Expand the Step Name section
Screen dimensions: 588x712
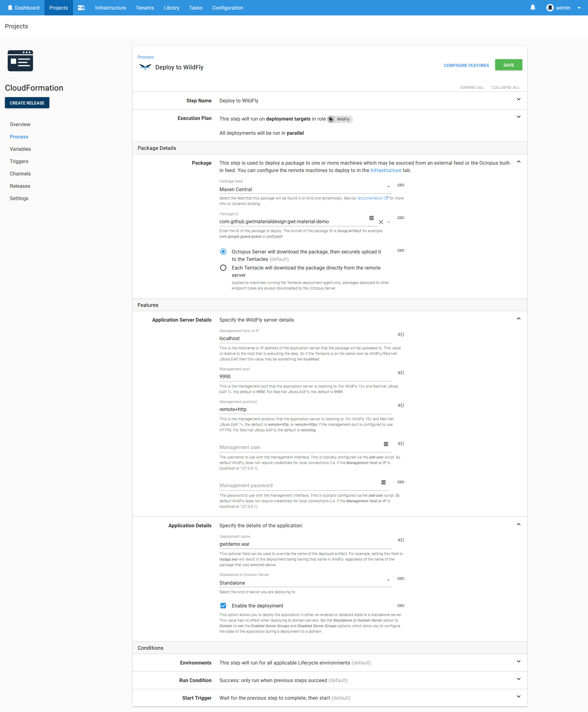coord(519,99)
